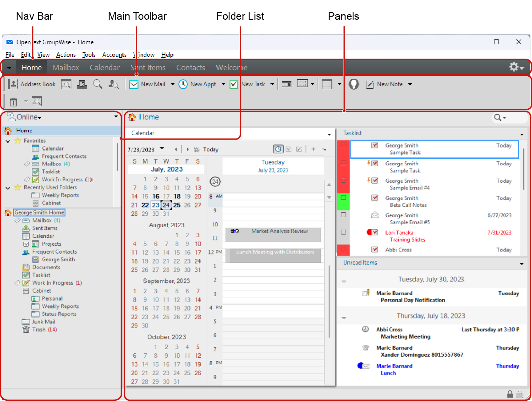The width and height of the screenshot is (532, 401).
Task: Create an appointment using the New Appt clock icon
Action: [183, 84]
